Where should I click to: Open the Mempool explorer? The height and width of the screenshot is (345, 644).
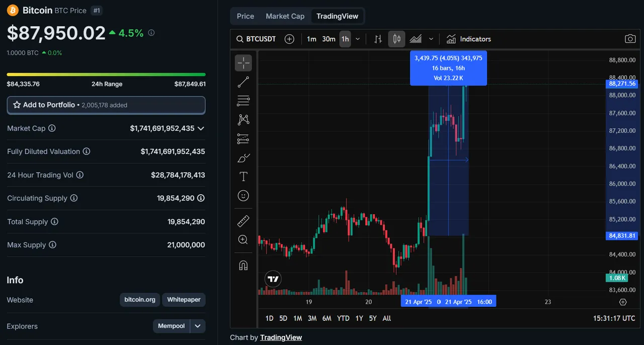(172, 326)
